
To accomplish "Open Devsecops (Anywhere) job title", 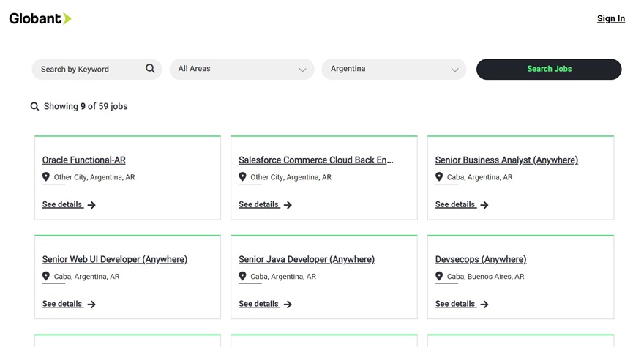I will [x=481, y=259].
